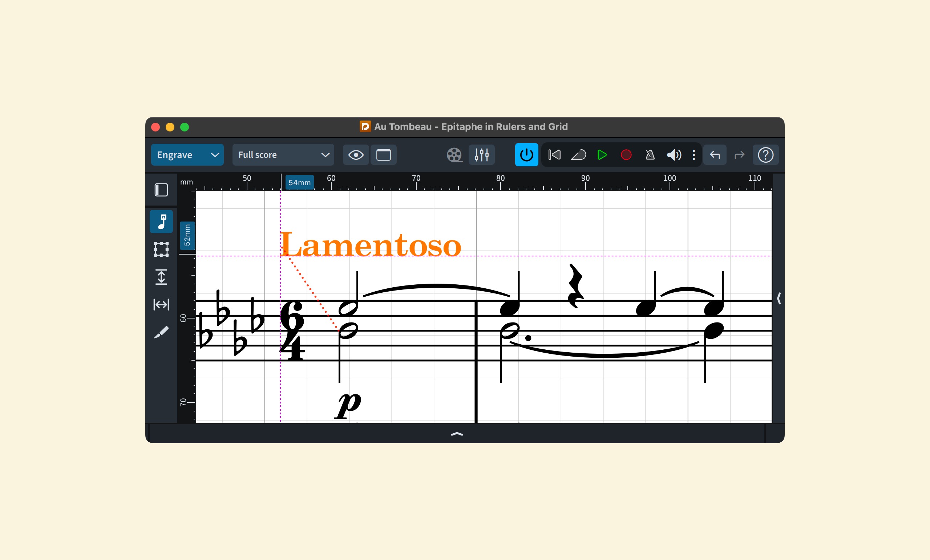Select the 6/4 time signature
This screenshot has width=930, height=560.
click(x=292, y=331)
